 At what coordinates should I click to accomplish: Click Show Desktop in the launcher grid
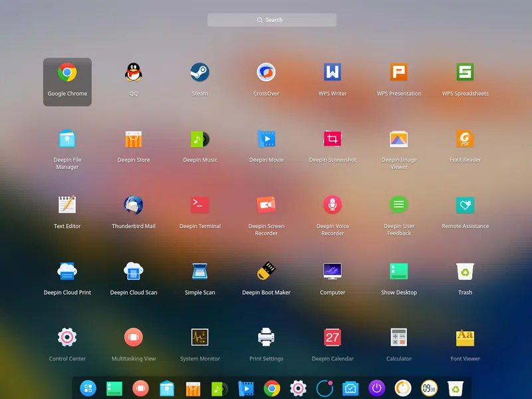[x=398, y=271]
